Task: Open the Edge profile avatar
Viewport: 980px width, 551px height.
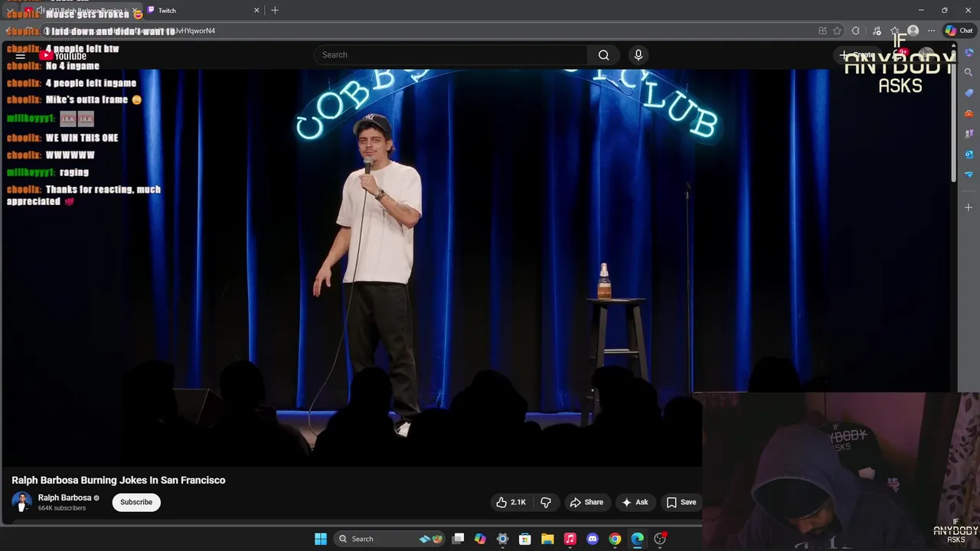Action: tap(913, 31)
